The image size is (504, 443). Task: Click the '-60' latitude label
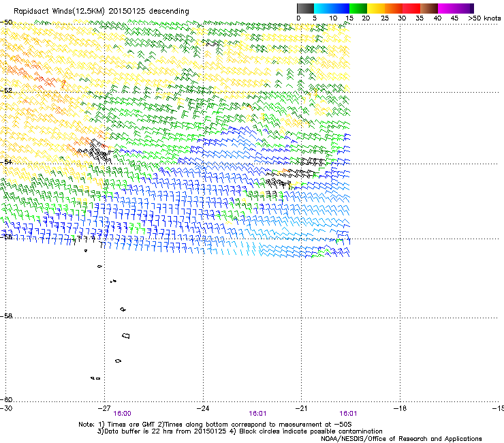tap(6, 399)
